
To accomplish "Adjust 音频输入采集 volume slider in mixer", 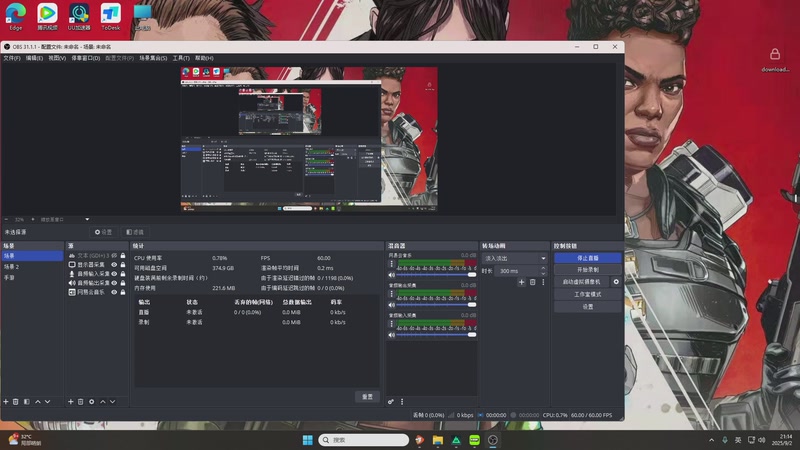I will 436,335.
